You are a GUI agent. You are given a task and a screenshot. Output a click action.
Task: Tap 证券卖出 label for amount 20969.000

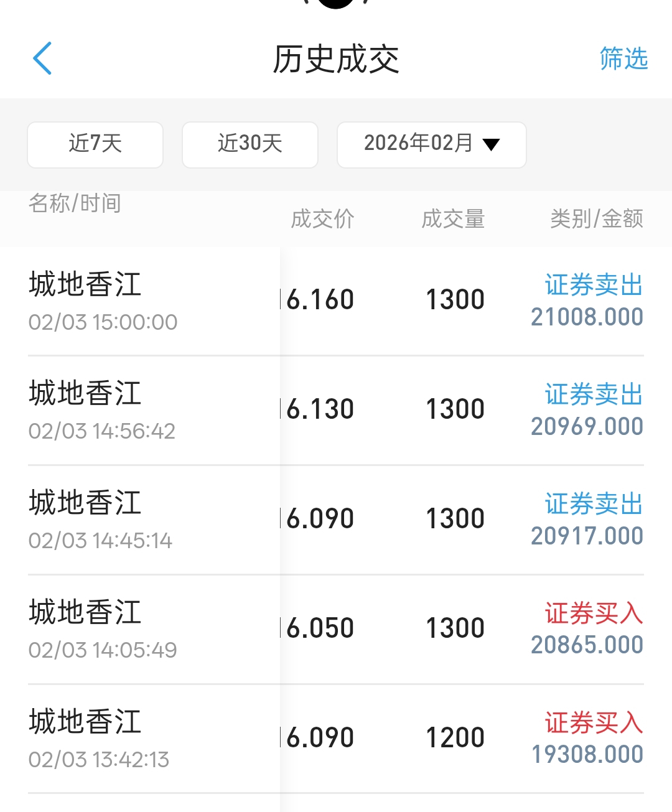pyautogui.click(x=594, y=395)
